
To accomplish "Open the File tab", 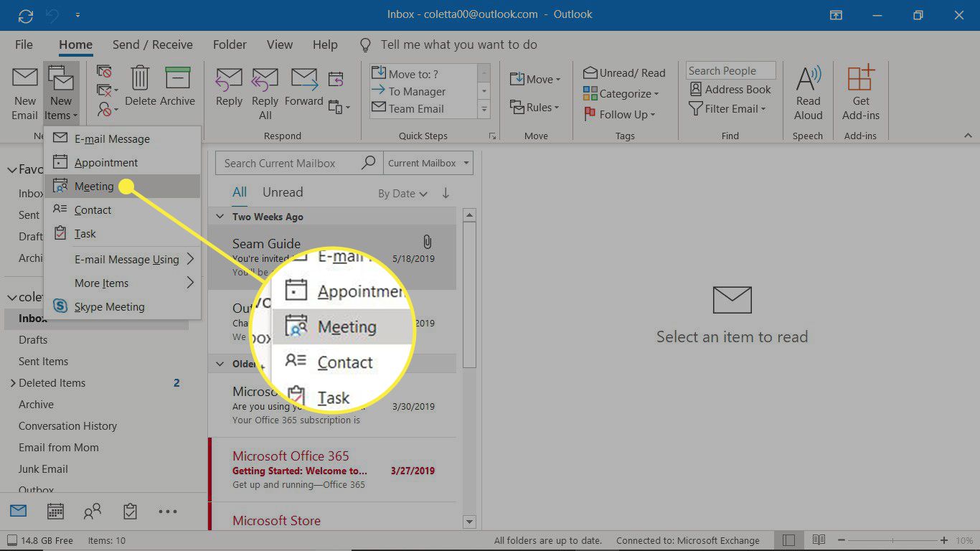I will tap(24, 44).
